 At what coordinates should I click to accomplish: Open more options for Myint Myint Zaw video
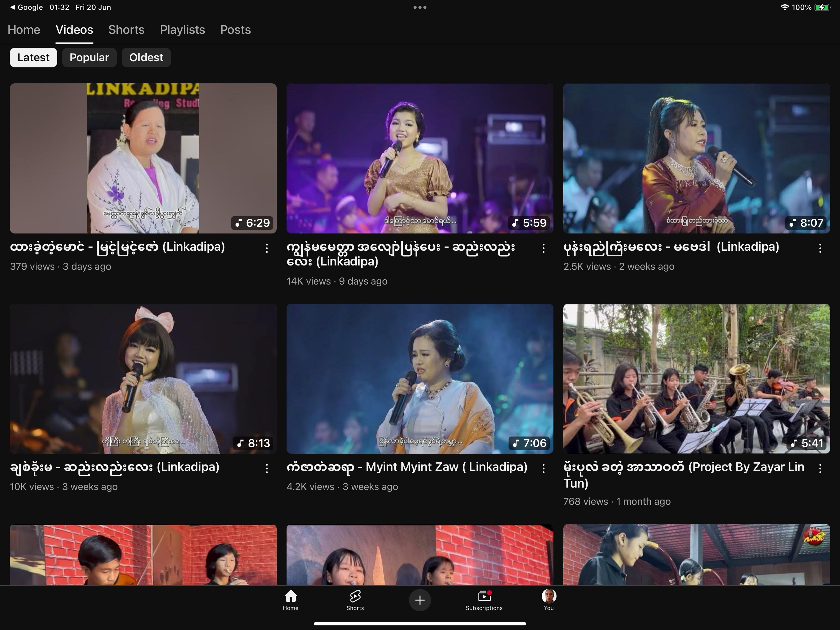[543, 469]
